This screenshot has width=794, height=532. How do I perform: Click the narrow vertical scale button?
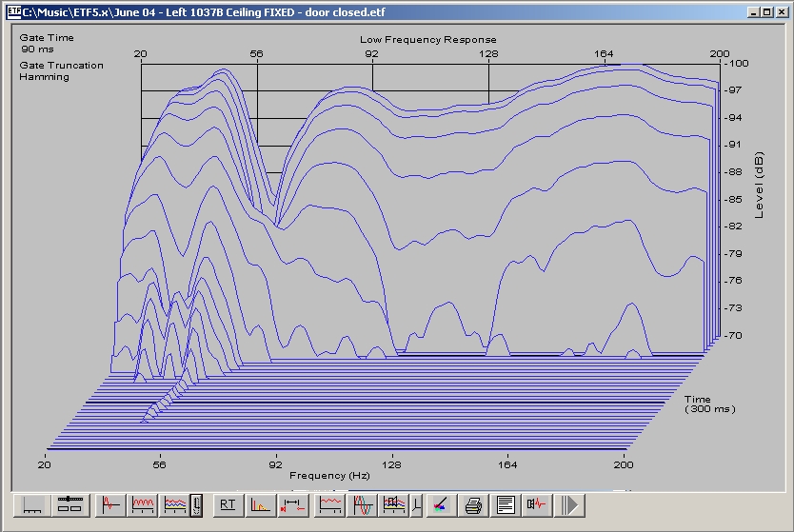(196, 504)
